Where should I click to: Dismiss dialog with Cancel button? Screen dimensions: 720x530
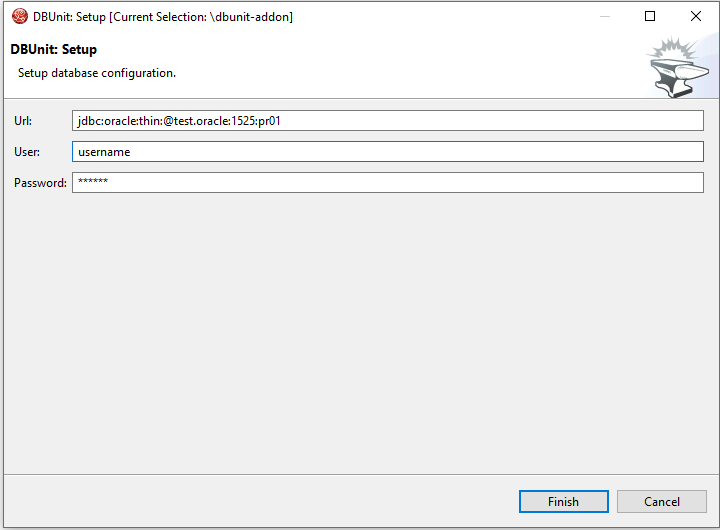661,501
